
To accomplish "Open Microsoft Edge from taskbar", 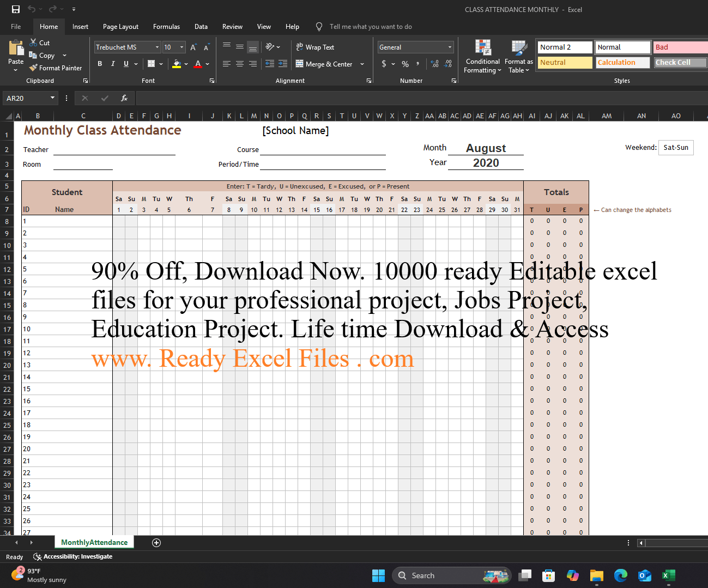I will coord(620,575).
